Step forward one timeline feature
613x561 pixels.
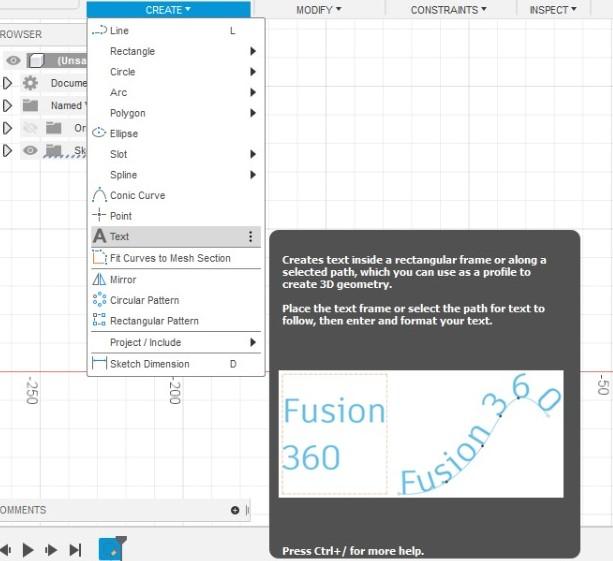pos(51,550)
